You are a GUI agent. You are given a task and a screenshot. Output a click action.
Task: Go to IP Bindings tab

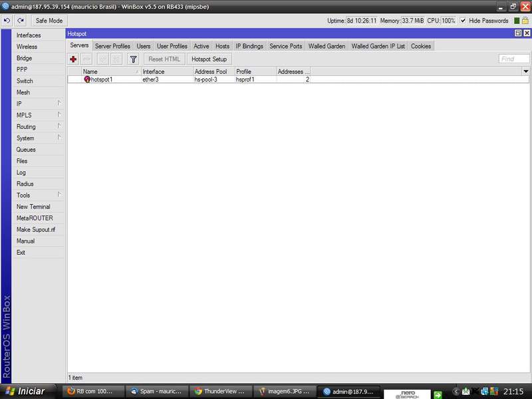tap(249, 46)
